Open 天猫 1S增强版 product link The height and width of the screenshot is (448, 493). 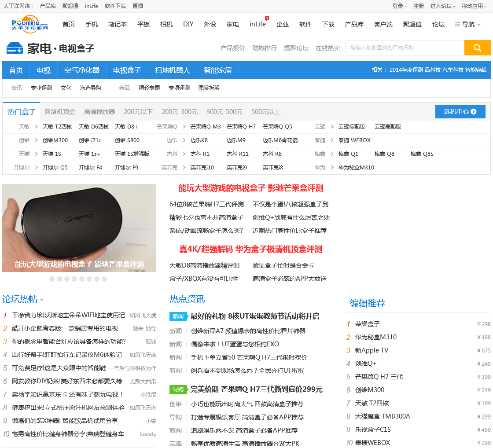click(132, 154)
